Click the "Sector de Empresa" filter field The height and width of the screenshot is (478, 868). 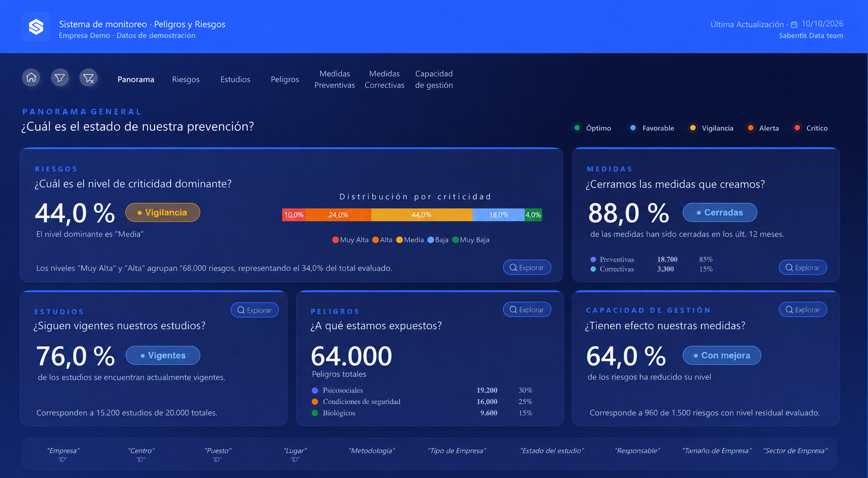tap(795, 451)
